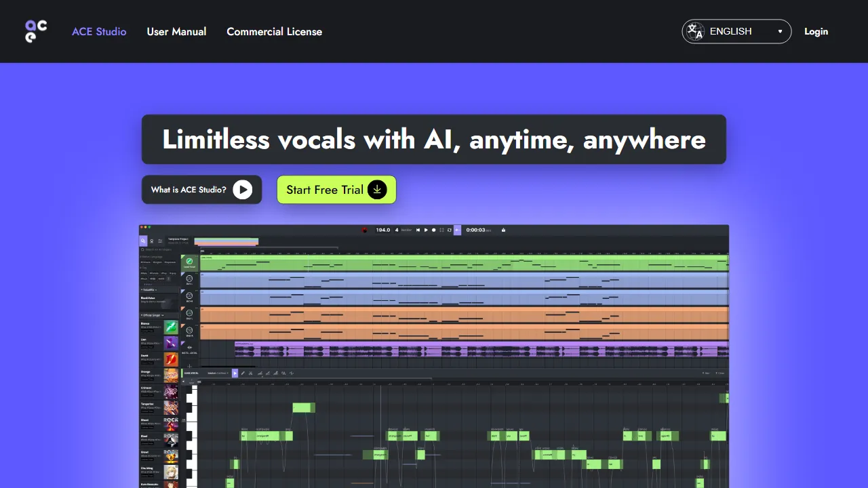Open the list-lines tab in the app sidebar

[x=160, y=241]
